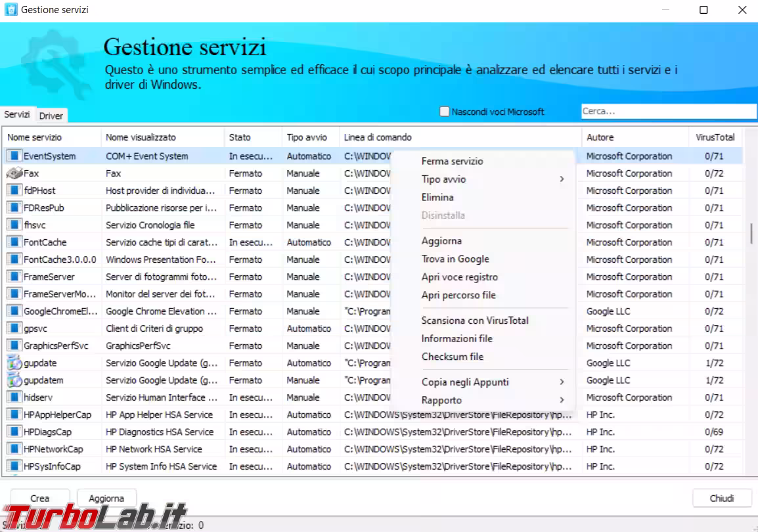Click the 1/72 VirusTotal value for gupdatem
The height and width of the screenshot is (532, 758).
[x=714, y=380]
